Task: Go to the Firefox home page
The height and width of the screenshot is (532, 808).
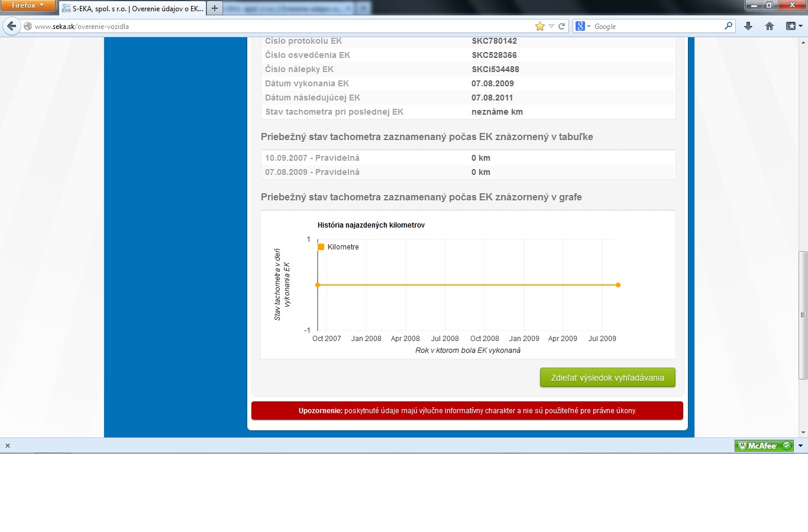Action: point(770,26)
